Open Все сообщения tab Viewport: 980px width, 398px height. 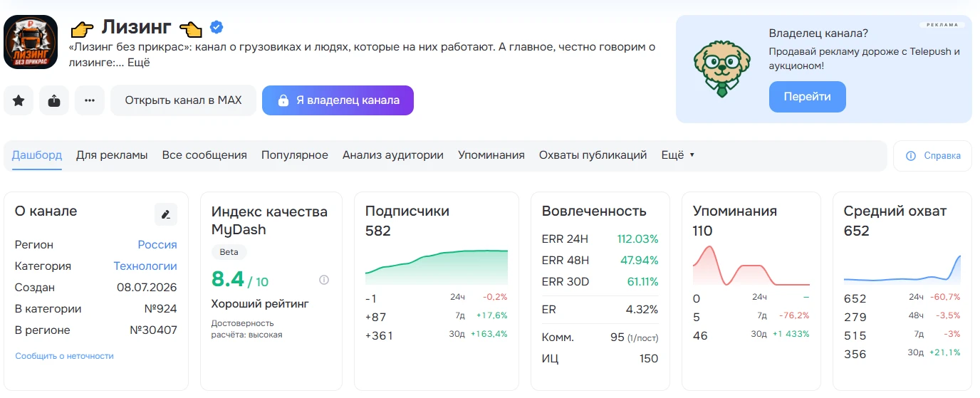click(204, 155)
